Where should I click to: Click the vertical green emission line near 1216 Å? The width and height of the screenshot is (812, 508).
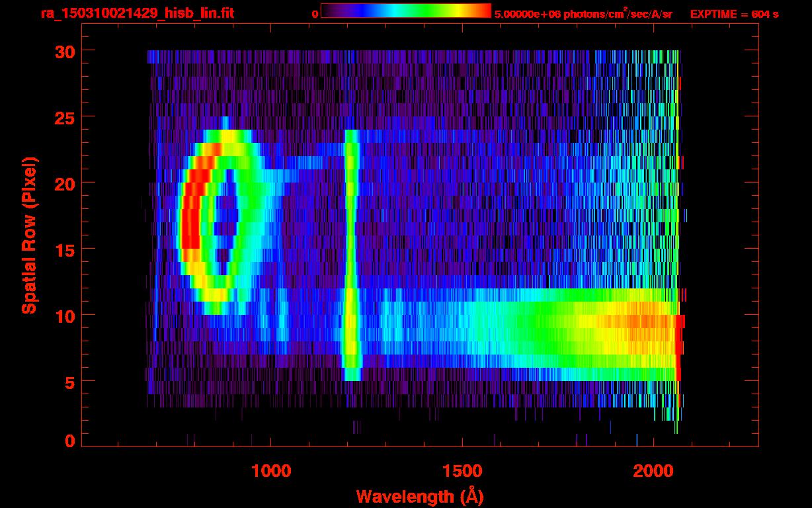[x=351, y=255]
